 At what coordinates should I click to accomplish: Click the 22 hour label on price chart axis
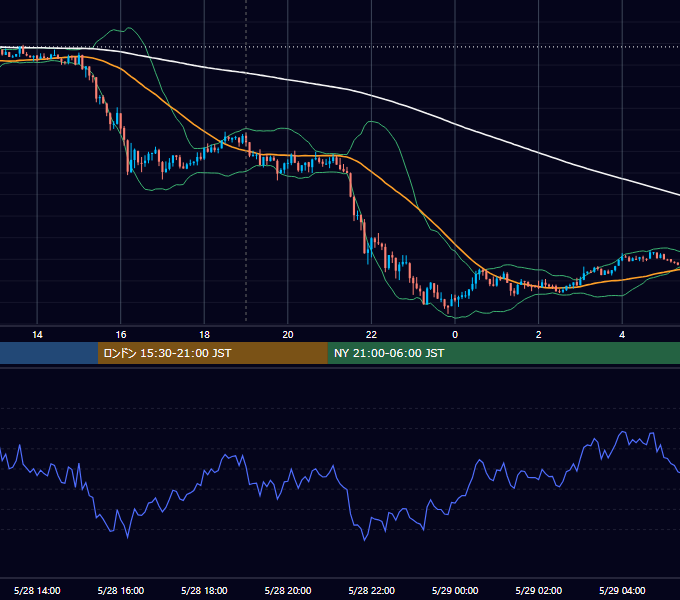tap(371, 335)
